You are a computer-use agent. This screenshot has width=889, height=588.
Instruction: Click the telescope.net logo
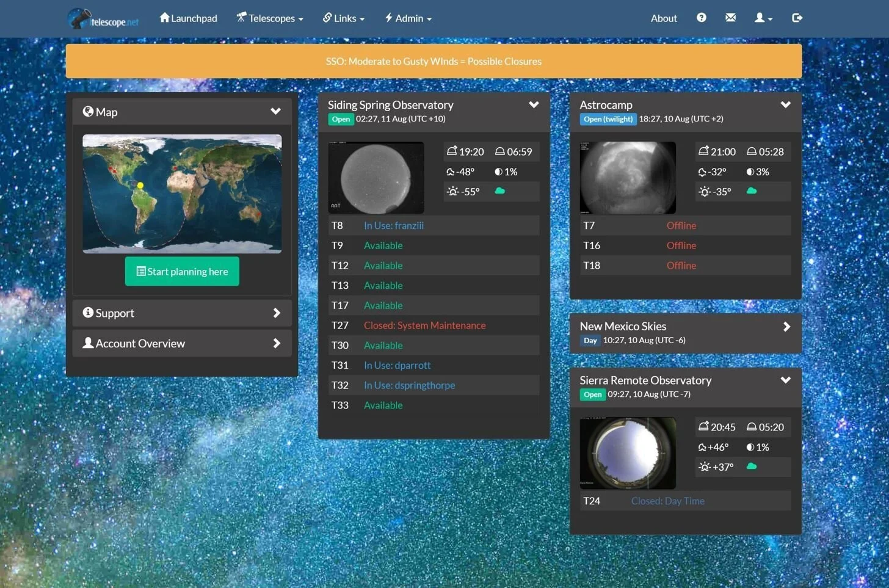tap(103, 18)
